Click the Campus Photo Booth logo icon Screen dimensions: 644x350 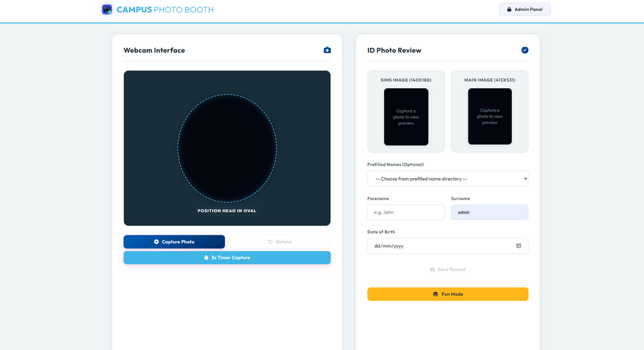107,9
